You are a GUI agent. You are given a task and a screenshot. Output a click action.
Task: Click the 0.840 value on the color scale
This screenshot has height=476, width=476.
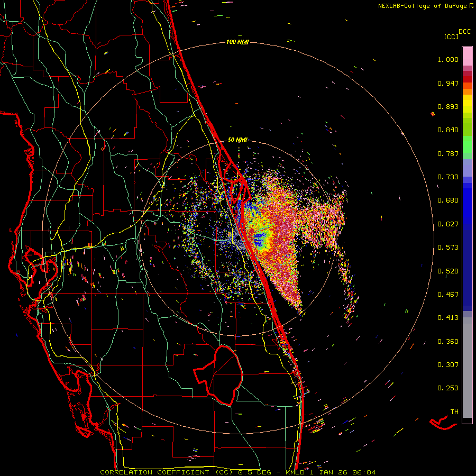click(x=448, y=130)
